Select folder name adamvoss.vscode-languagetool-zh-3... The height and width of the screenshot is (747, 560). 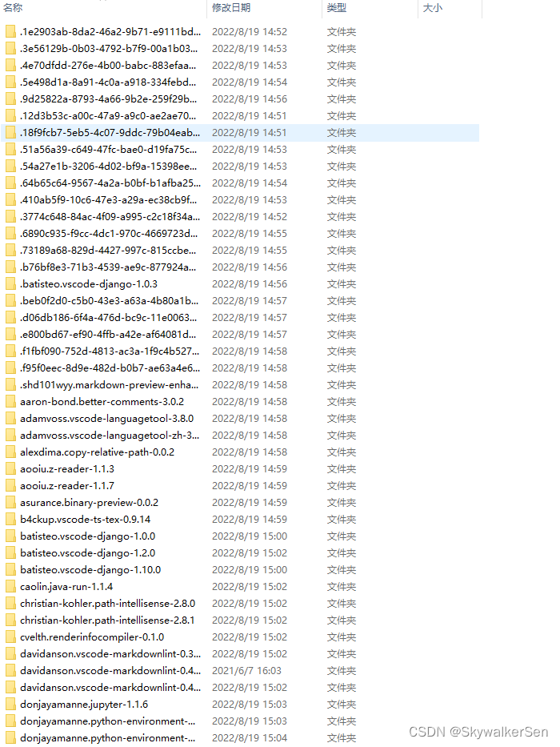click(x=110, y=436)
